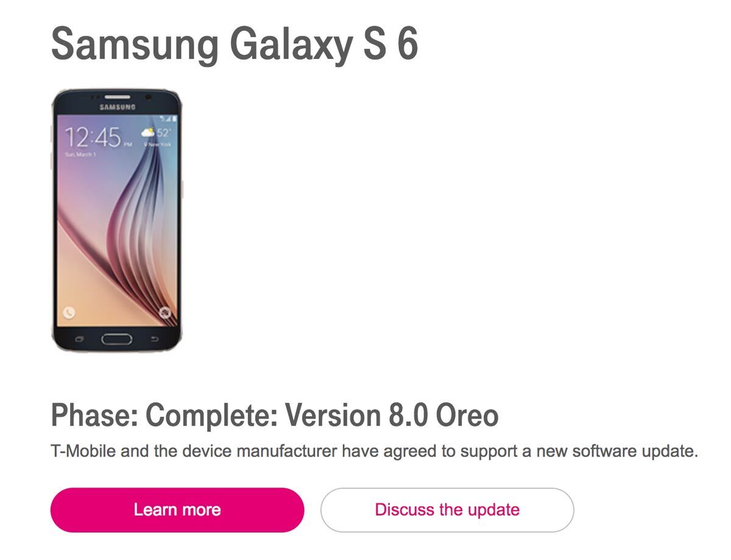Click the phone's earpiece speaker grille
This screenshot has width=731, height=560.
click(x=117, y=97)
